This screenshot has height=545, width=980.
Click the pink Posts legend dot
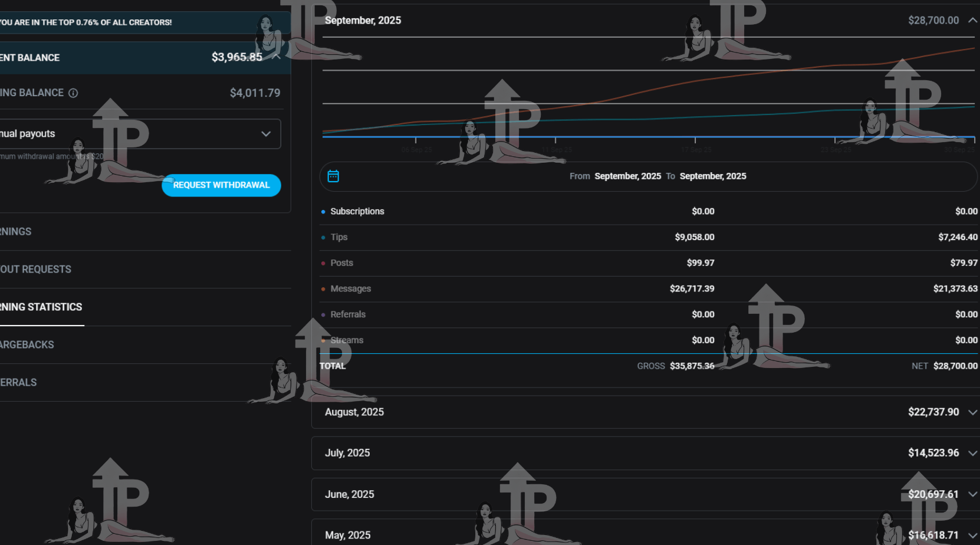click(x=323, y=262)
